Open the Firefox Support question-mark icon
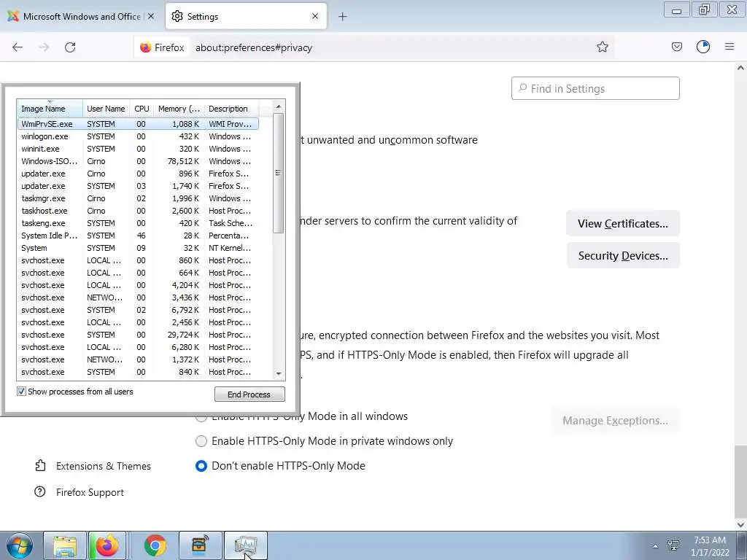This screenshot has height=560, width=747. 40,492
